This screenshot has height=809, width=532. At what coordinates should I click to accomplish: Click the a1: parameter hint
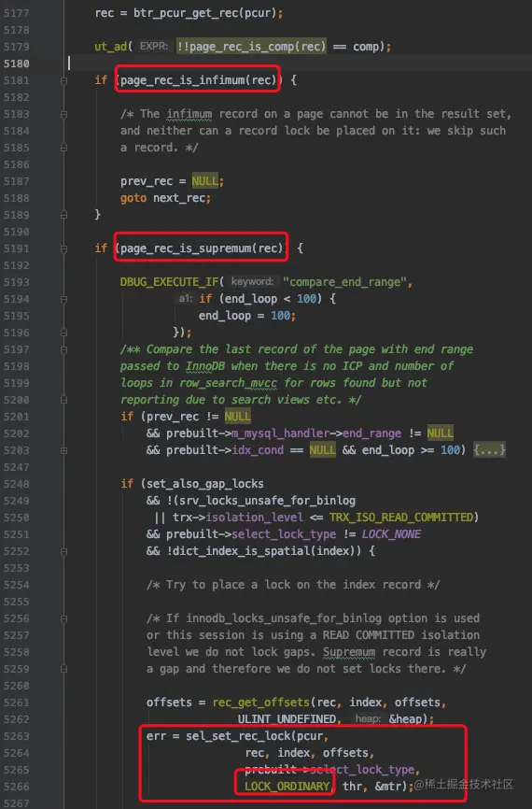[185, 299]
